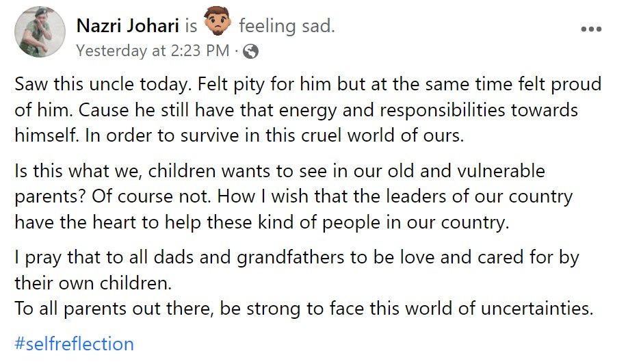Follow the #selfreflection hashtag link
The width and height of the screenshot is (628, 364).
click(x=74, y=343)
